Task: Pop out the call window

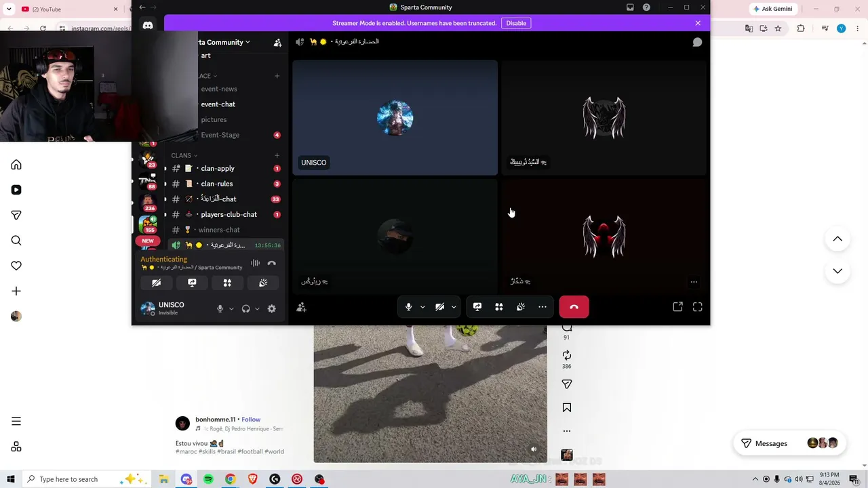Action: click(677, 307)
